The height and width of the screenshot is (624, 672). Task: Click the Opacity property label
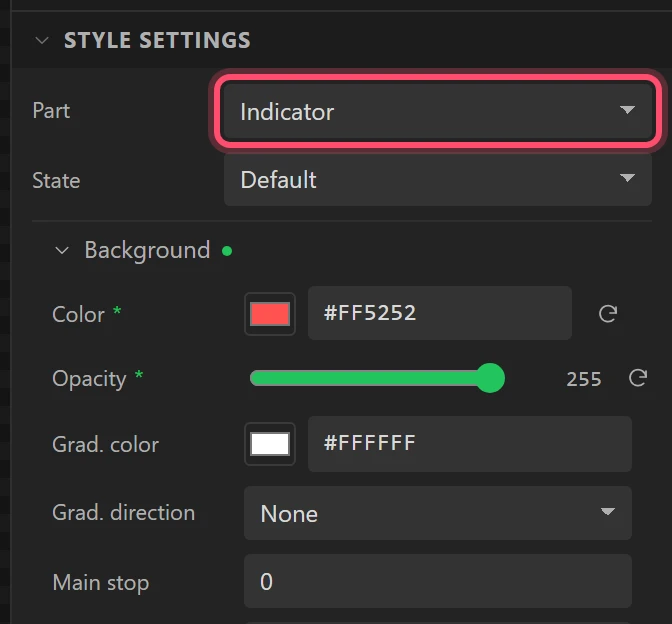click(89, 379)
